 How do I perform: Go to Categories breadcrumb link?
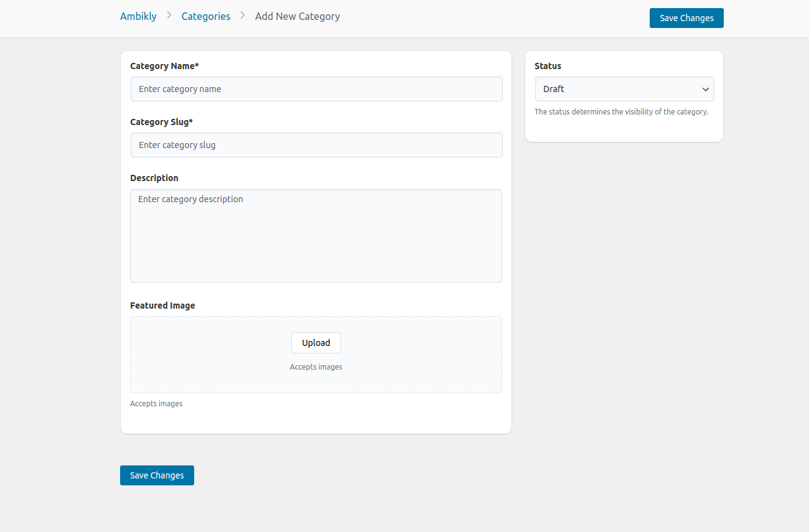pyautogui.click(x=206, y=16)
